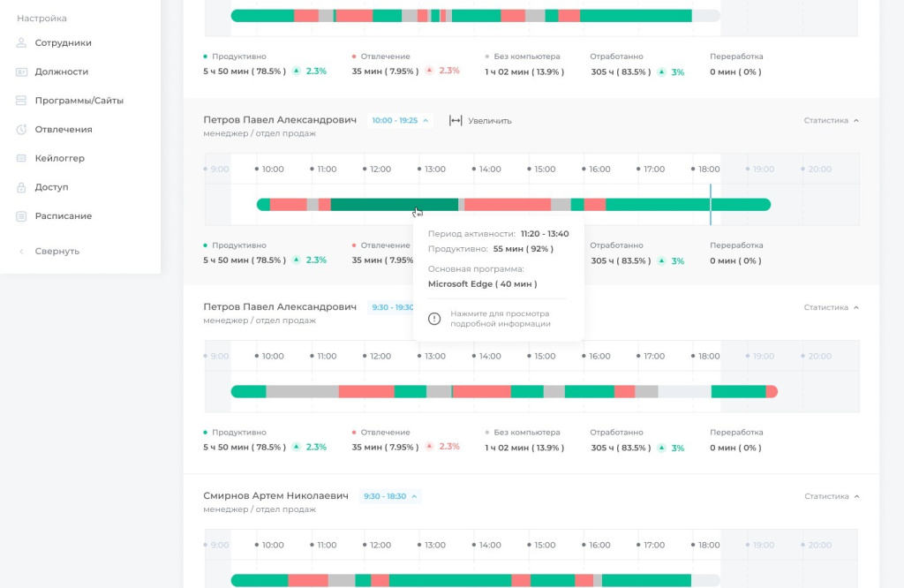
Task: Open Смирнов's 9:30 - 18:30 time dropdown
Action: pos(390,496)
